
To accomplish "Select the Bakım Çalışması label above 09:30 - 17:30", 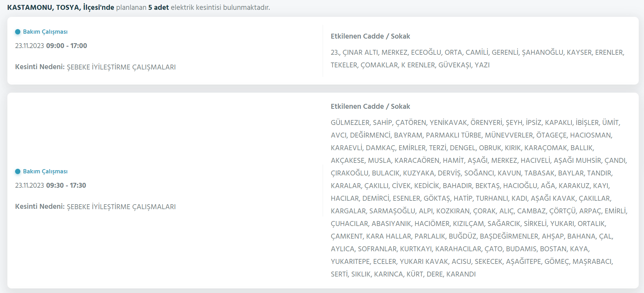I will [45, 172].
